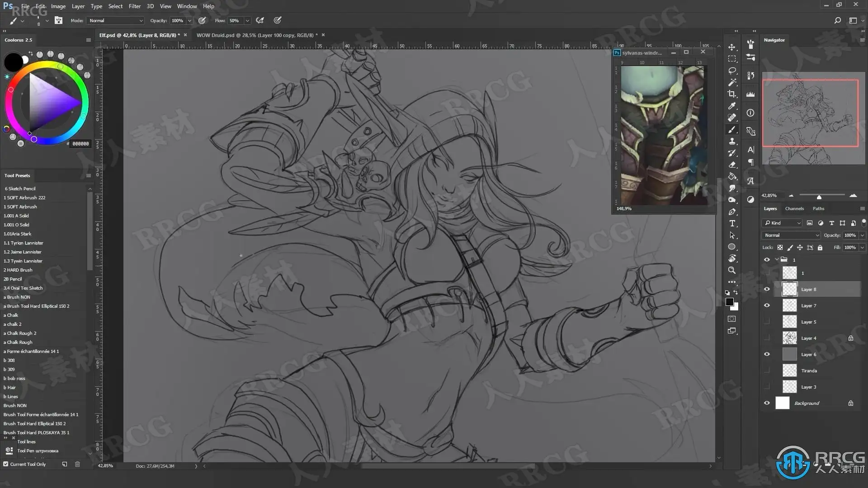Click the Navigator preview thumbnail
Image resolution: width=868 pixels, height=488 pixels.
click(x=813, y=118)
